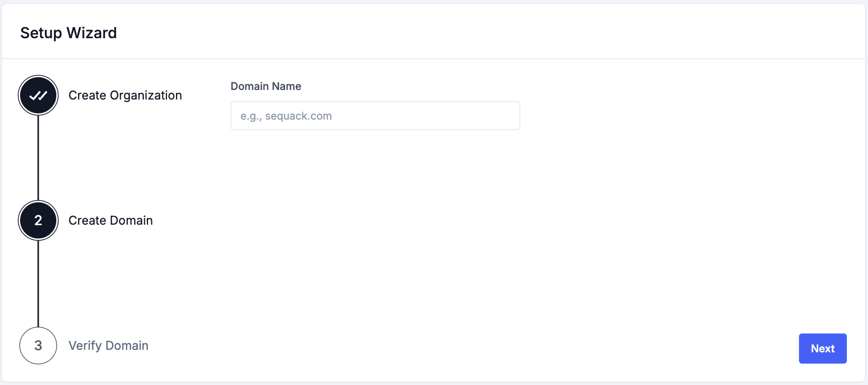Click the Domain Name field label
Screen dimensions: 868x385
[266, 86]
